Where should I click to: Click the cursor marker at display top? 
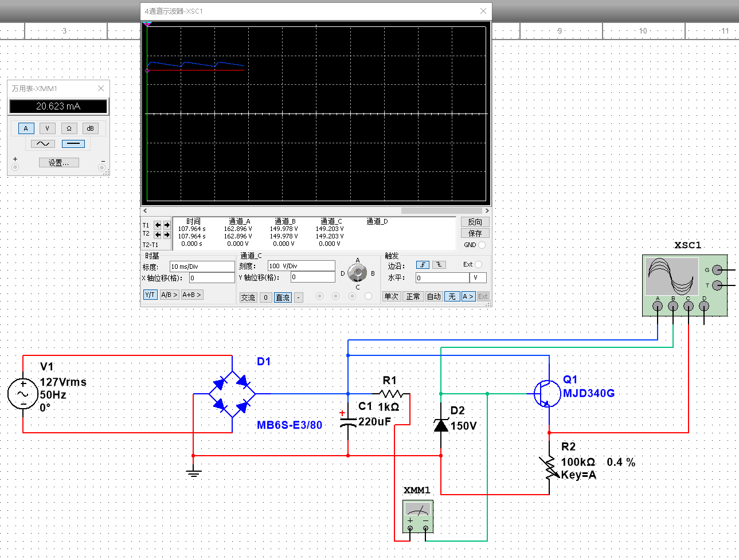click(x=147, y=24)
